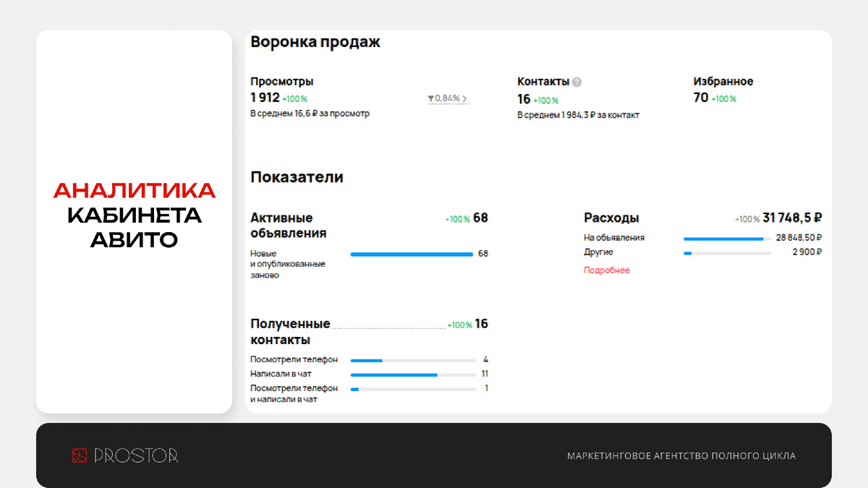Click the 'Посмотрели телефон' progress bar
This screenshot has width=868, height=488.
(x=413, y=360)
